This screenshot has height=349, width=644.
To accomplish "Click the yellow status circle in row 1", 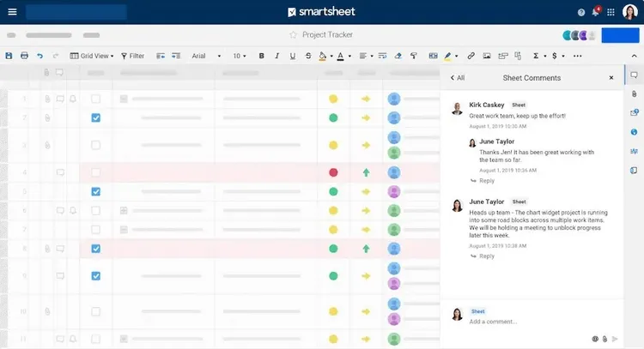I will [x=333, y=99].
